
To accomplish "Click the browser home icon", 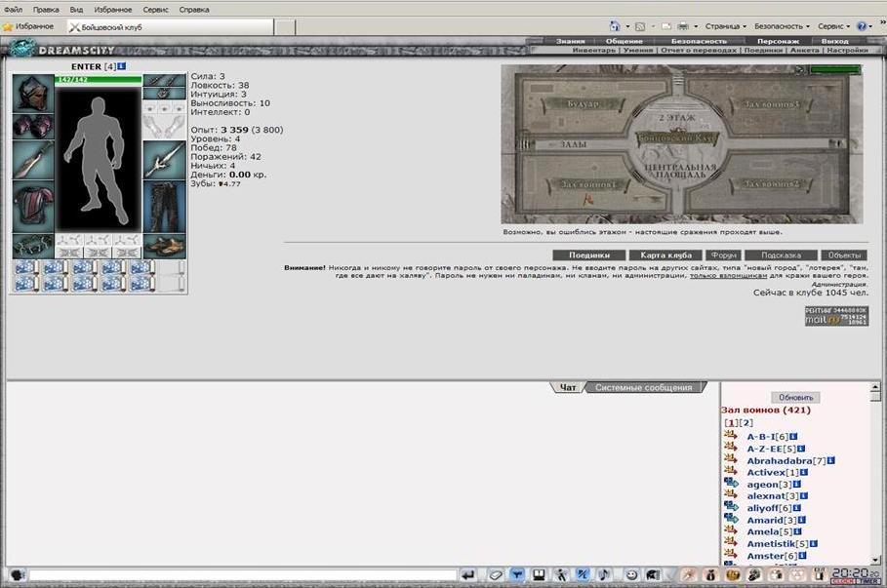I will point(615,26).
